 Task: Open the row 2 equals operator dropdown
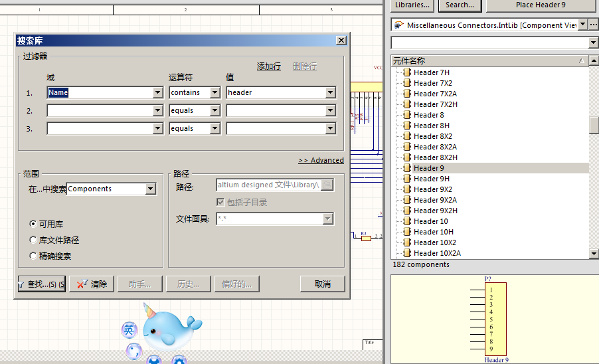(214, 110)
